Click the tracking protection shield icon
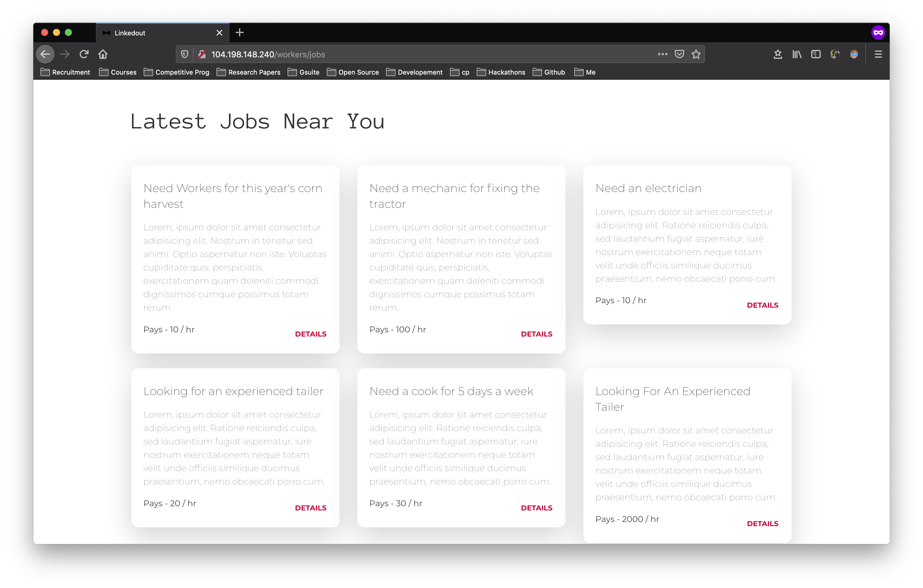The width and height of the screenshot is (923, 588). [x=184, y=54]
